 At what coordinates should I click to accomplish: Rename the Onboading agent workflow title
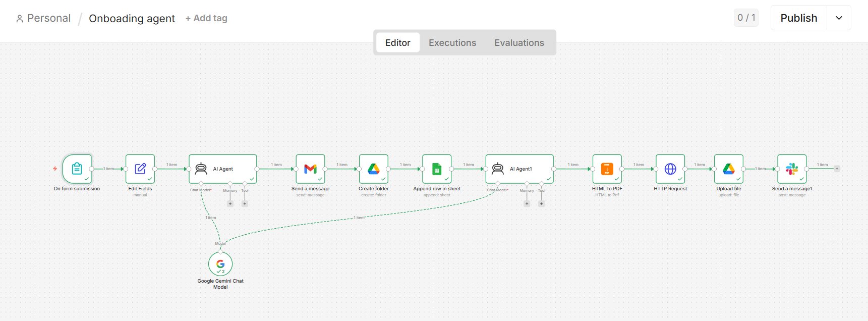[x=132, y=19]
